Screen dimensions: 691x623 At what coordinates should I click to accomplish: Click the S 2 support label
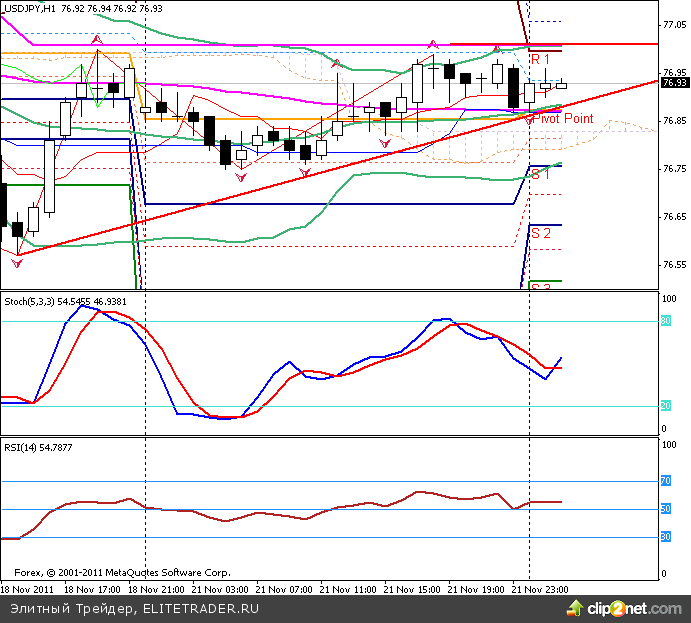tap(540, 233)
